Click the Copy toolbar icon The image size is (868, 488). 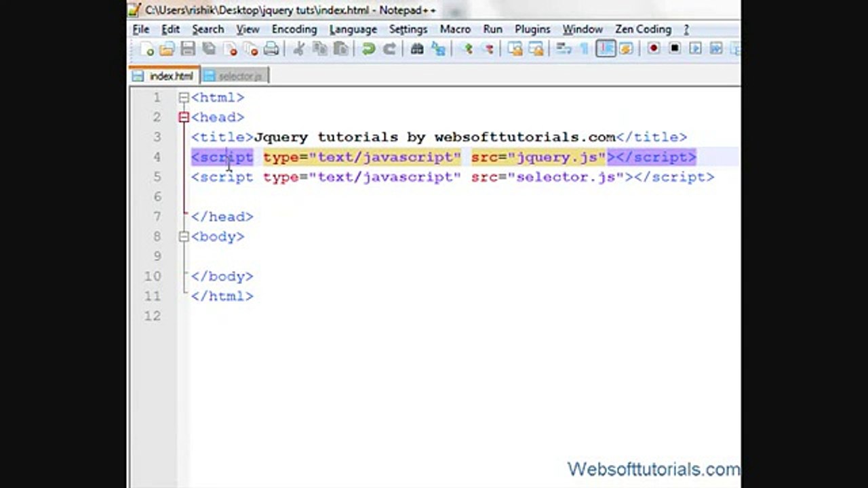(320, 49)
